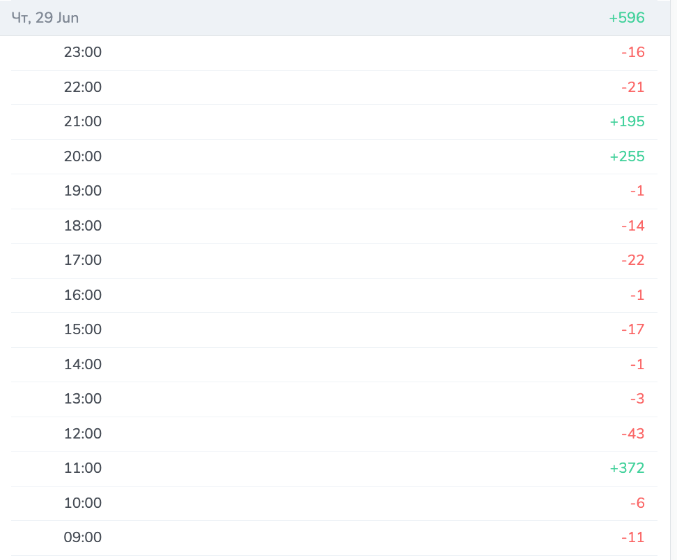Click the +255 value at 20:00

(627, 156)
